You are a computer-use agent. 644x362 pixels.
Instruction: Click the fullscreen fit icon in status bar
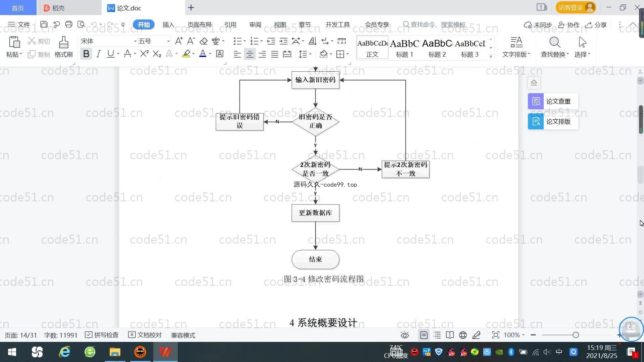pos(495,335)
